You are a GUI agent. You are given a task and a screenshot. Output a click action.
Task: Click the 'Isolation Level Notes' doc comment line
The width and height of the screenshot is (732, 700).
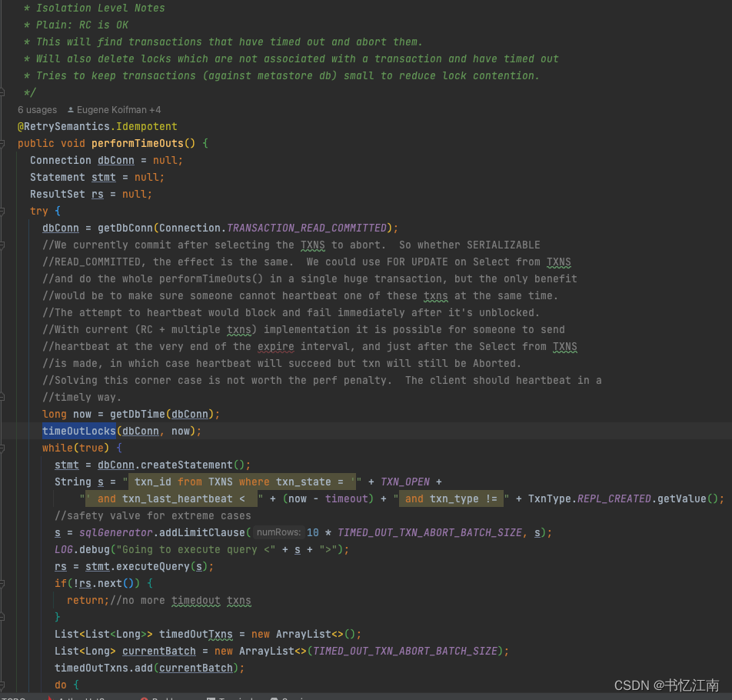101,8
